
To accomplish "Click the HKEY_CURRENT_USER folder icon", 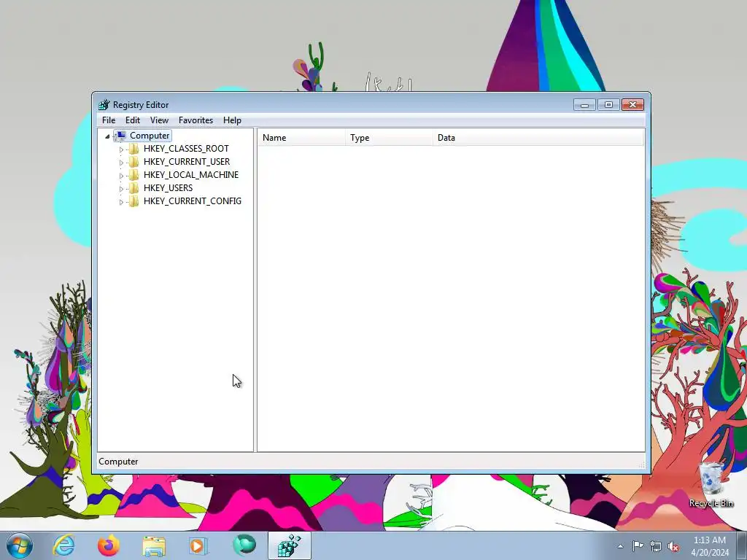I will [134, 162].
